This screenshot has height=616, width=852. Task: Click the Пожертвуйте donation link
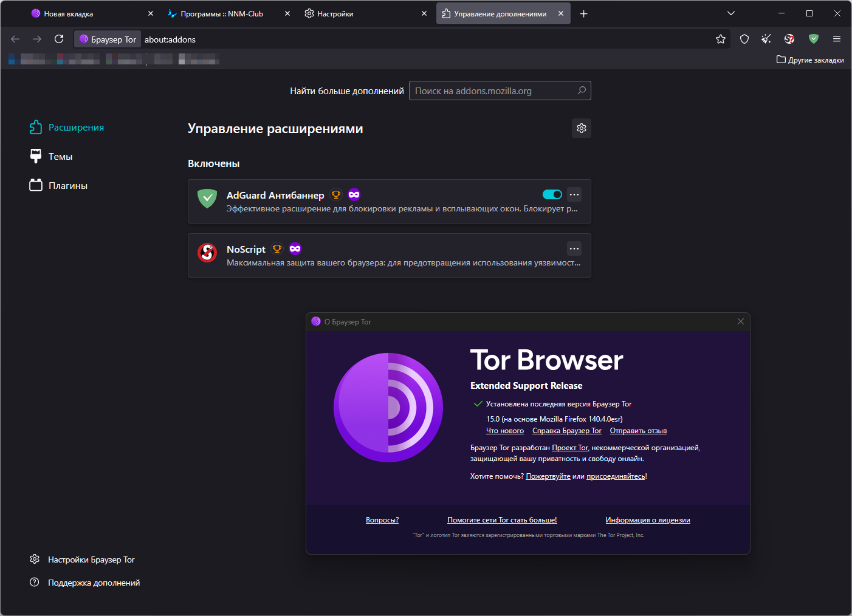548,476
